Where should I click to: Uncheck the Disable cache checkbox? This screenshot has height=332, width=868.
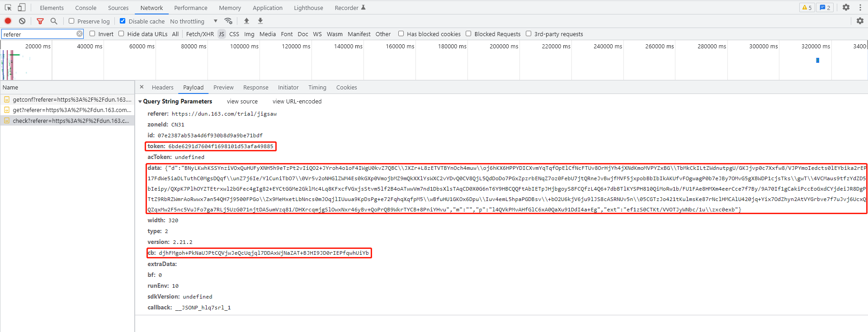click(123, 21)
